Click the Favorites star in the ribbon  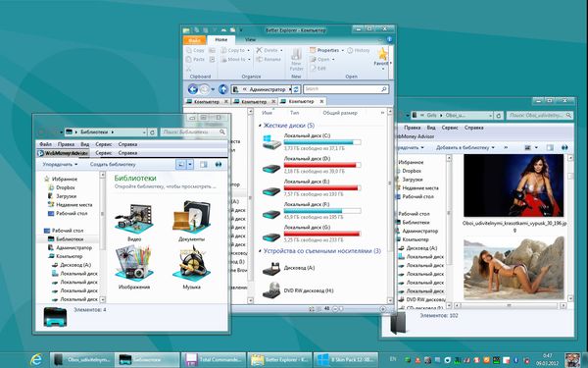(x=382, y=54)
